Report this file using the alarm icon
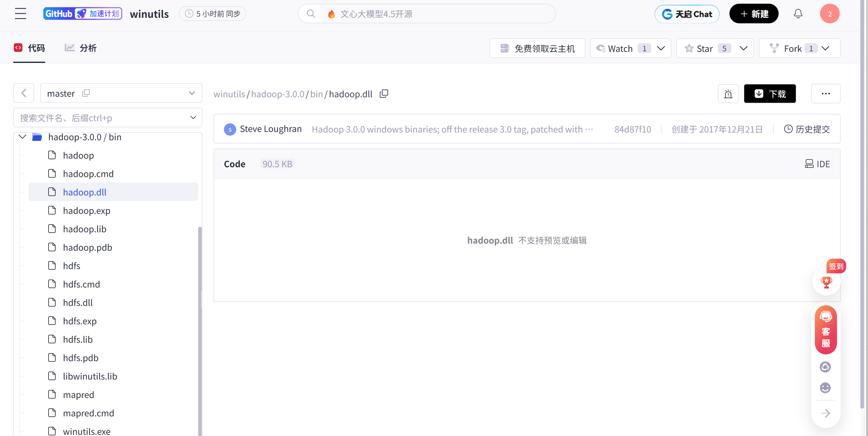 [728, 94]
